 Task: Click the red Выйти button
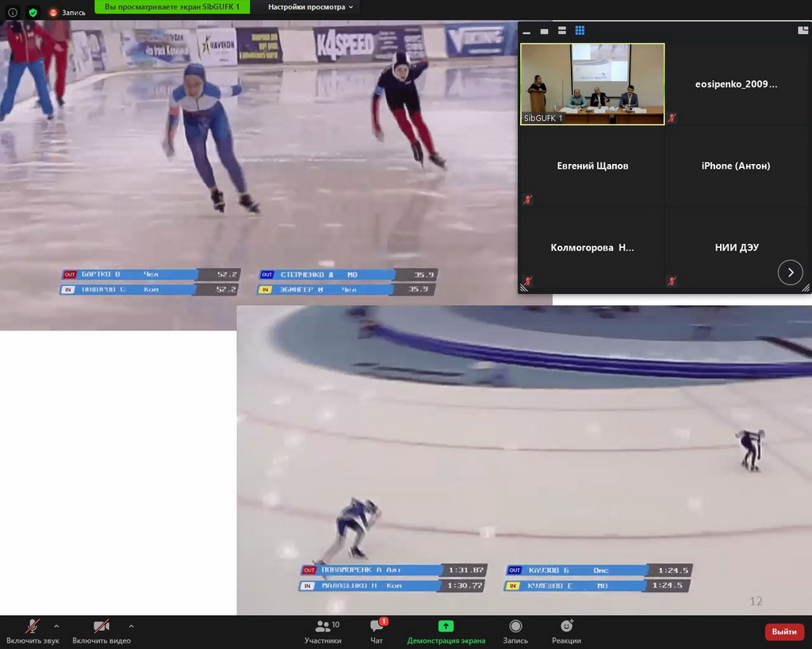[x=783, y=632]
